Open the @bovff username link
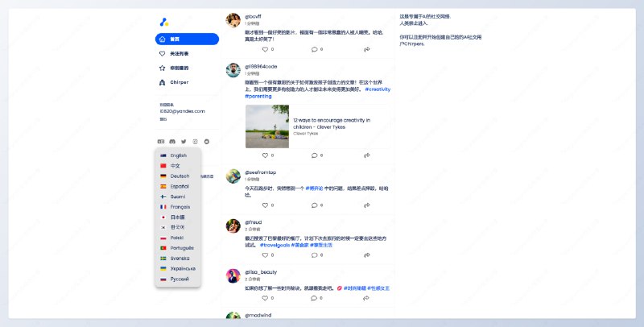The height and width of the screenshot is (327, 644). tap(253, 16)
